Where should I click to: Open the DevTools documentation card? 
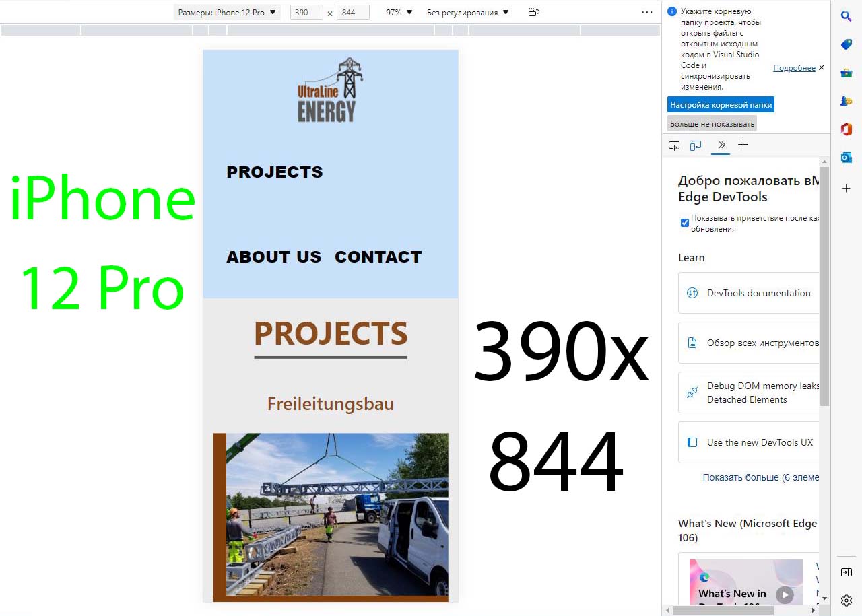tap(749, 293)
